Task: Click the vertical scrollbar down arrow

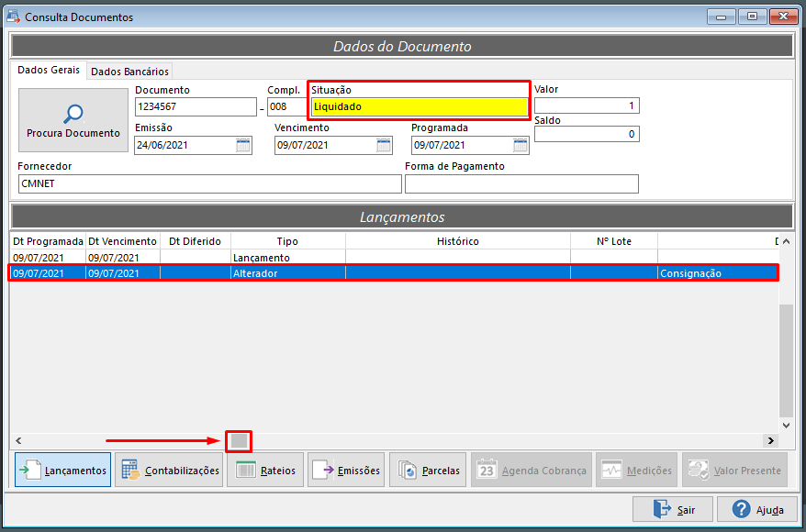Action: click(x=786, y=426)
